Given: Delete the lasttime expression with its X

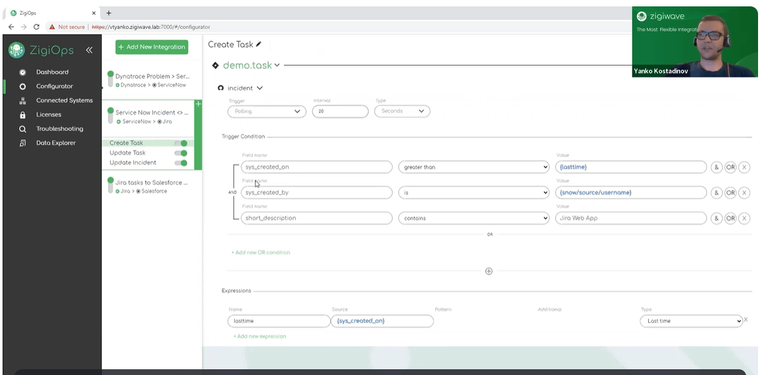Looking at the screenshot, I should coord(746,320).
